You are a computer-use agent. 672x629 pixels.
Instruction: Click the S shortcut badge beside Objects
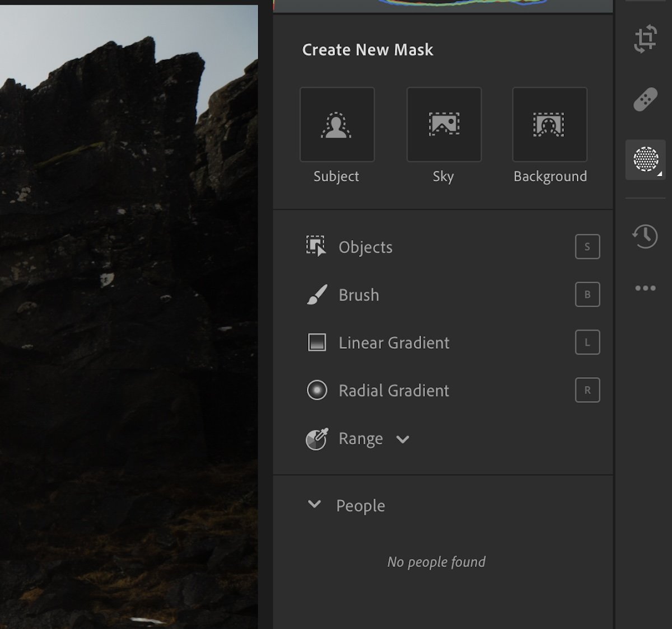(587, 247)
